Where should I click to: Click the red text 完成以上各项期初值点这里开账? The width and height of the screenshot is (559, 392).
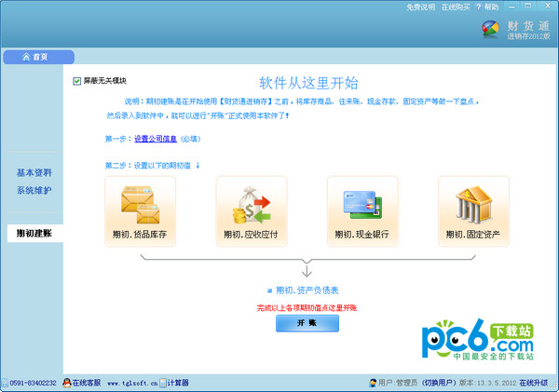click(x=307, y=308)
